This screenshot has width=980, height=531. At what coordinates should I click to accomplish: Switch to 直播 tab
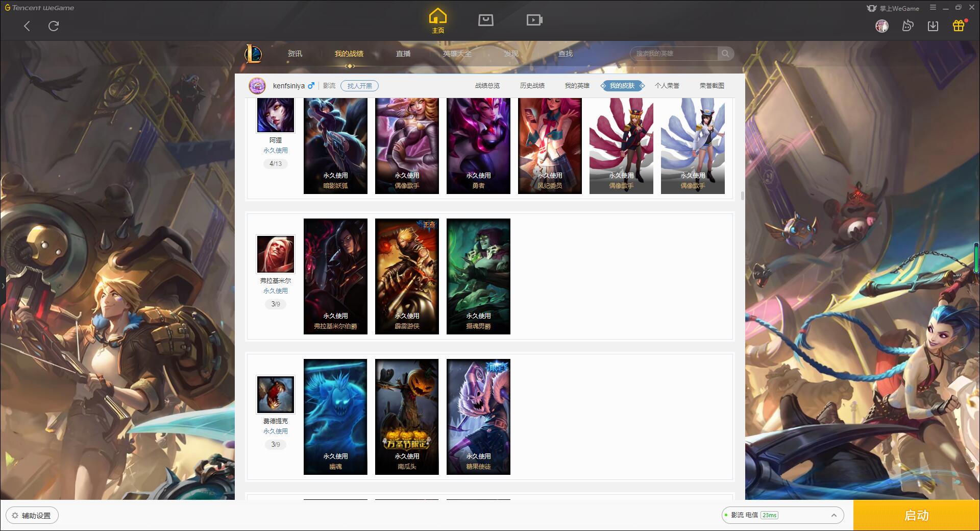coord(403,54)
